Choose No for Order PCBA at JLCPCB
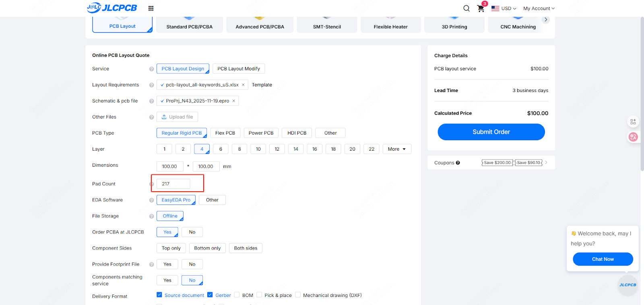 coord(192,232)
